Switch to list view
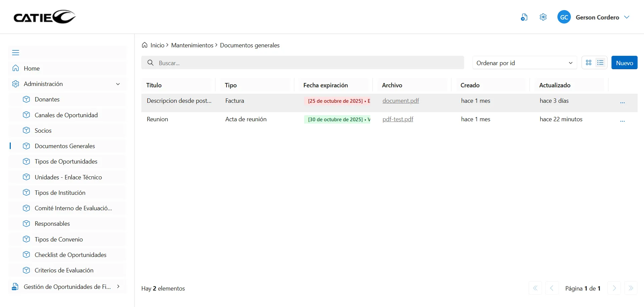 click(600, 63)
